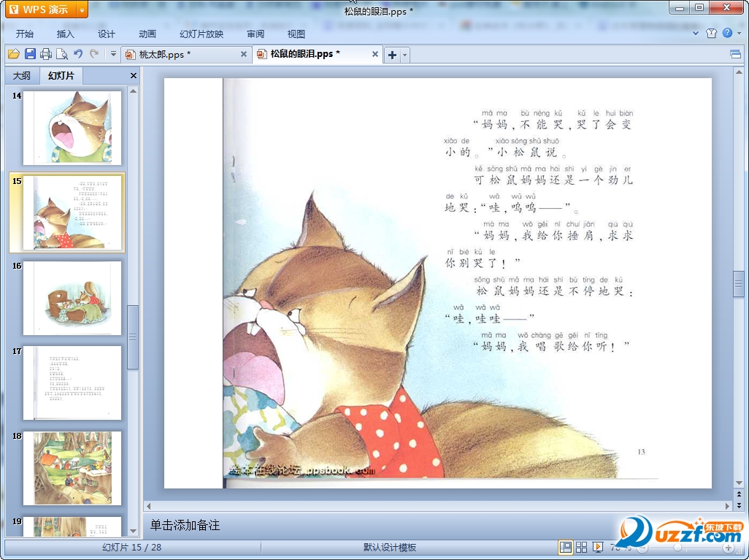Open help with the question mark icon
The image size is (749, 560).
tap(728, 33)
